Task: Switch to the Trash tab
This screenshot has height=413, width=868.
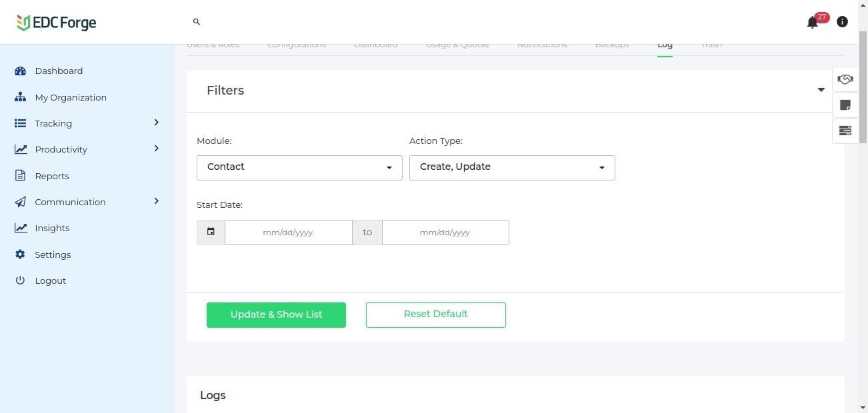Action: pyautogui.click(x=711, y=45)
